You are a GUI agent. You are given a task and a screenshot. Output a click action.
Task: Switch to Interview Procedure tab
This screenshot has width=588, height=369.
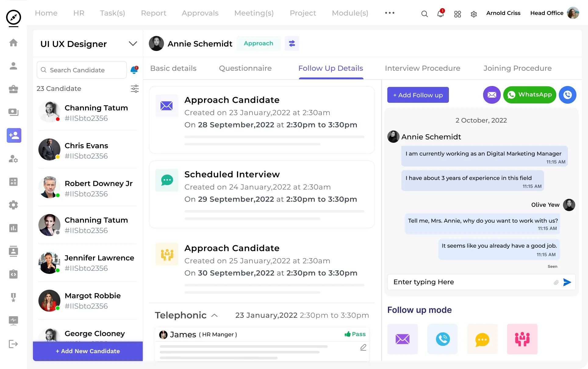pos(422,68)
